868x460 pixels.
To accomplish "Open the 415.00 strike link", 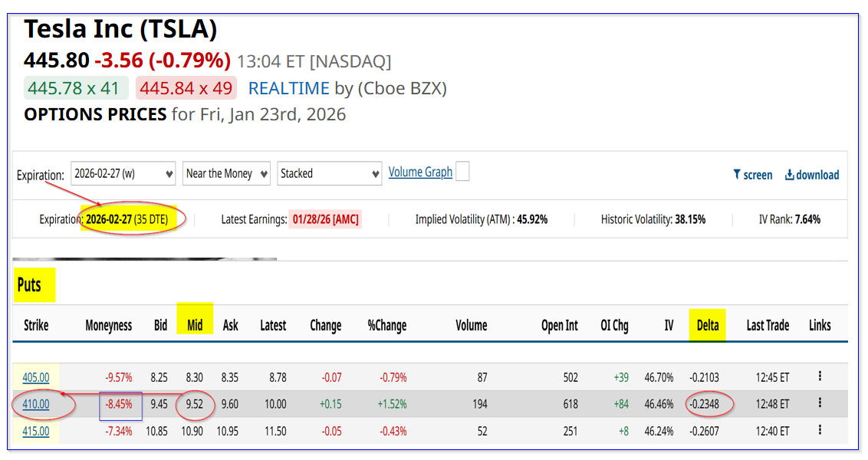I will [36, 431].
